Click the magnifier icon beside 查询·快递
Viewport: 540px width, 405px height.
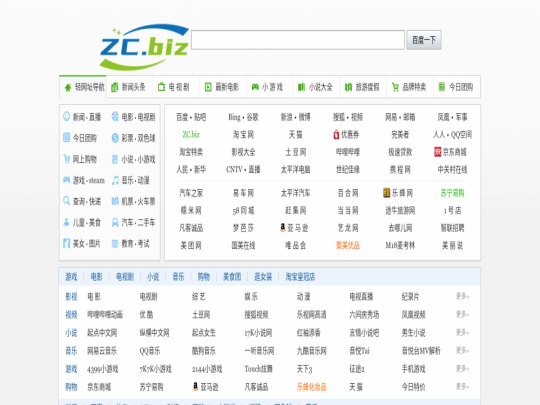(66, 201)
